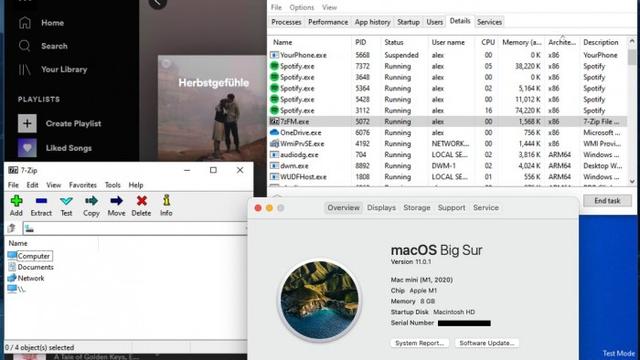The width and height of the screenshot is (640, 360).
Task: Open Spotify Your Library icon
Action: click(x=24, y=69)
